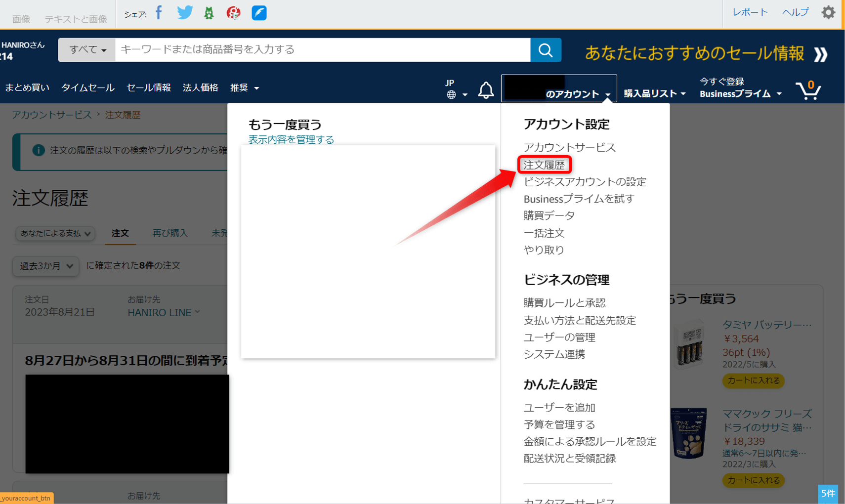
Task: Open 購買ルールと承認 menu item
Action: tap(564, 303)
